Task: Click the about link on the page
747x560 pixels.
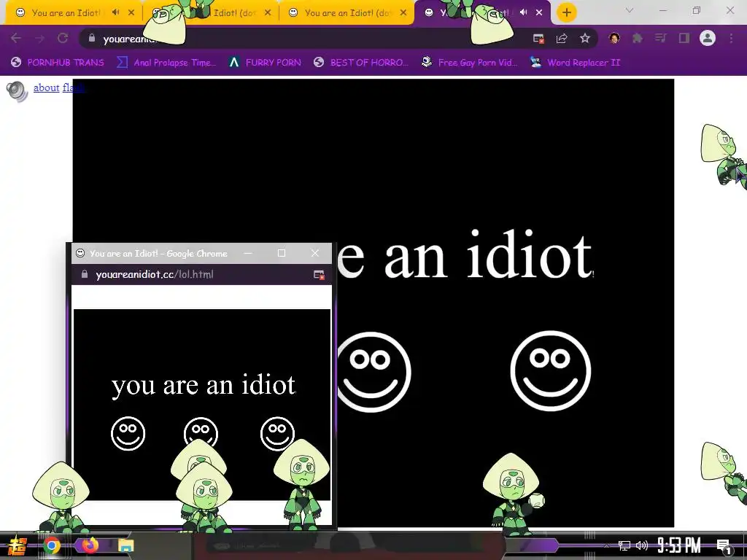Action: click(46, 87)
